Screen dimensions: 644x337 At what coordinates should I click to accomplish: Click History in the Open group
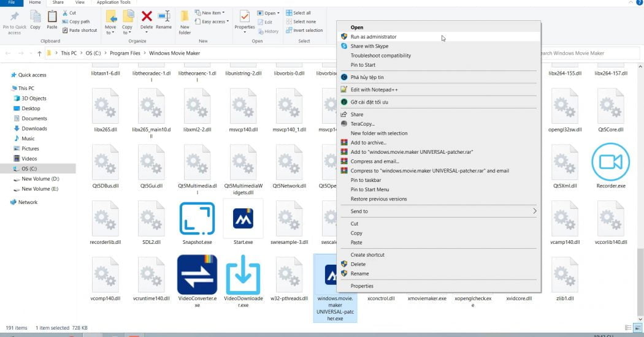pos(268,32)
